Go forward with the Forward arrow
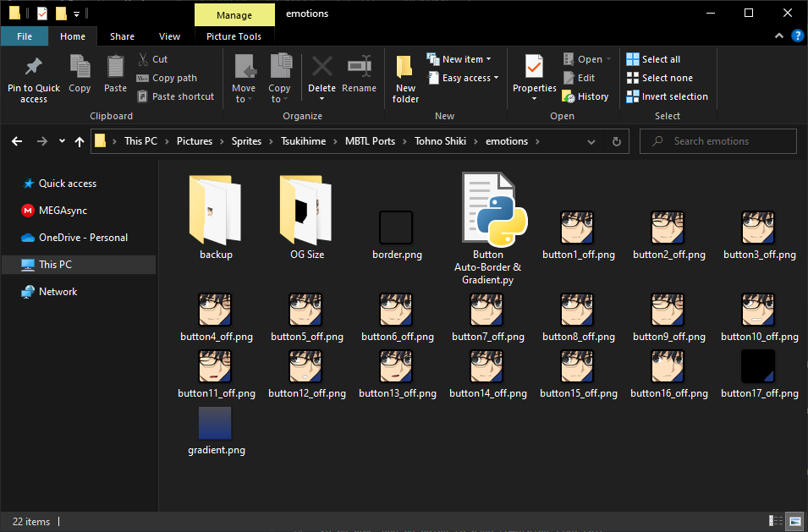 41,141
